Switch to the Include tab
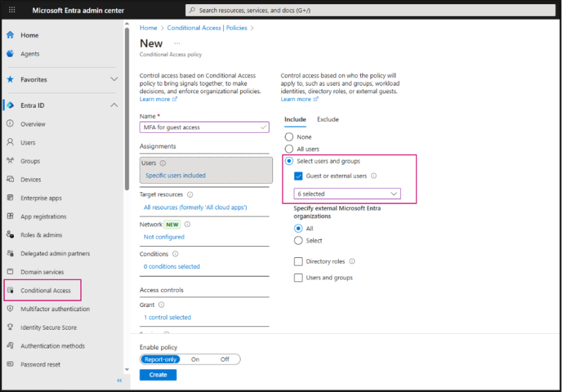 295,120
